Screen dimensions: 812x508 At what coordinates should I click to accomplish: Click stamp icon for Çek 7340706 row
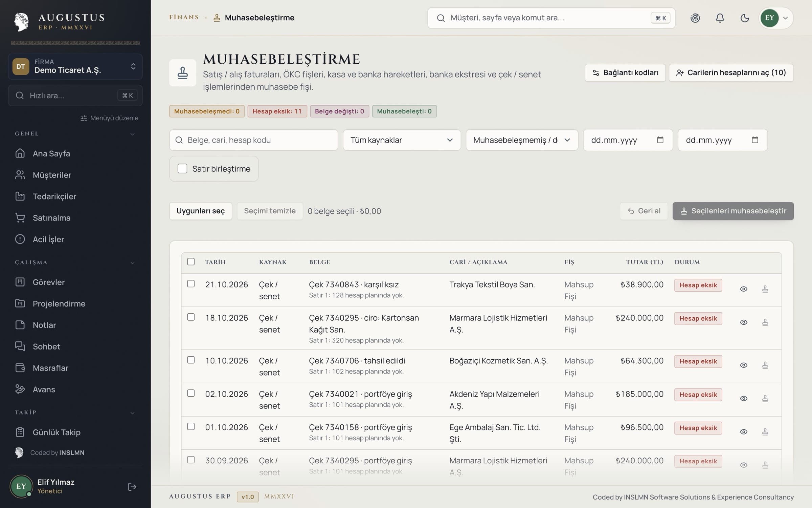[765, 365]
